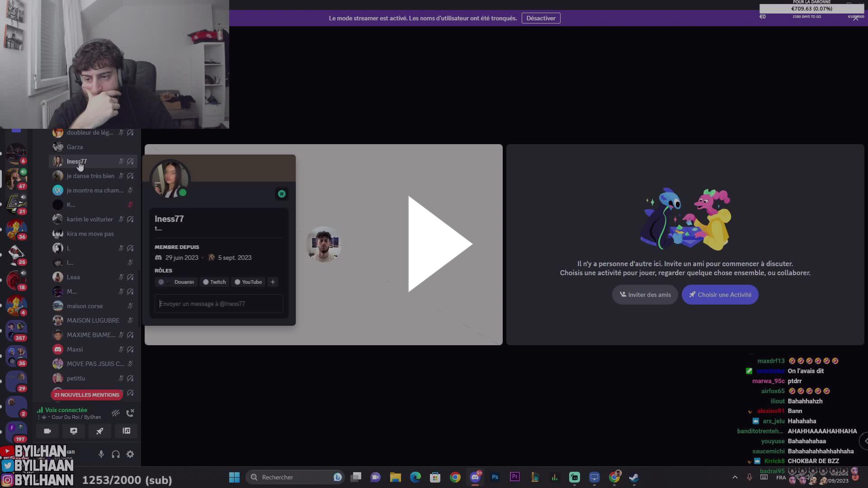Click the message input for @Iness77

coord(218,304)
